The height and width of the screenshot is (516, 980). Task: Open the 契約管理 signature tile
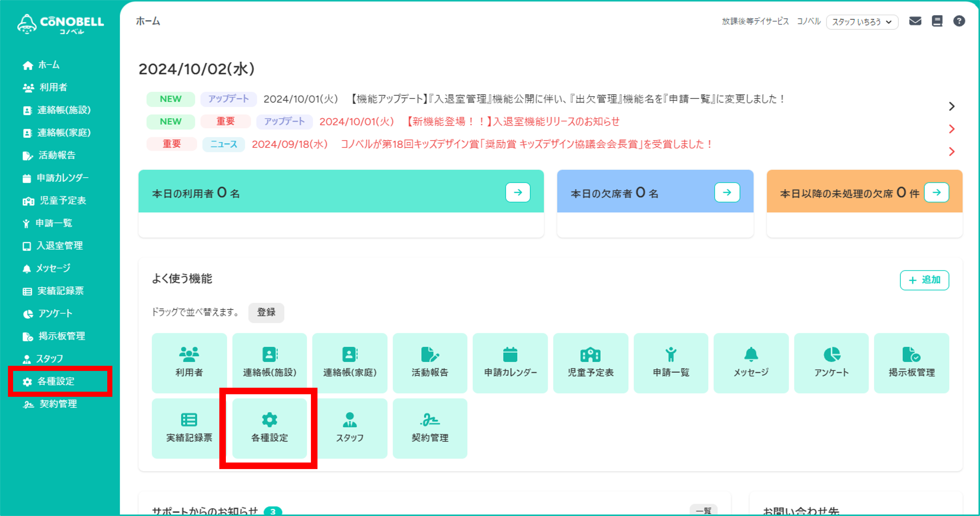pos(430,428)
